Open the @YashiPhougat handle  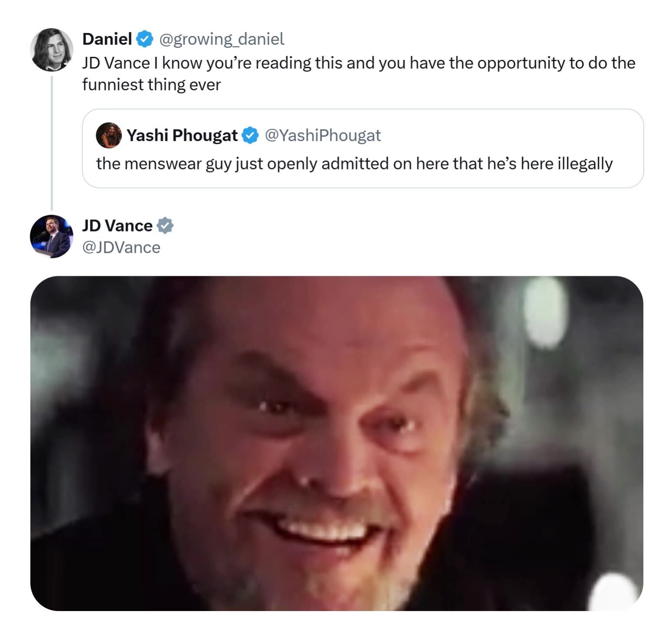click(x=323, y=135)
